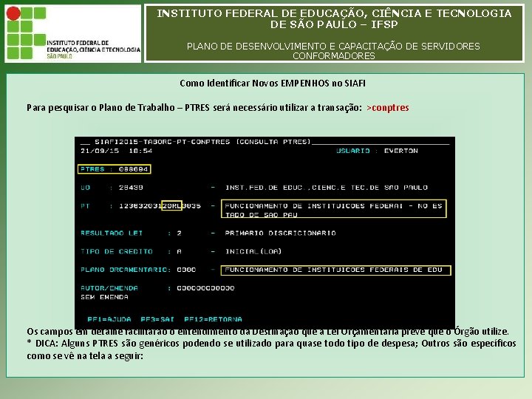The height and width of the screenshot is (399, 532).
Task: Click the PRIMARIO DISCRICIONARIO value
Action: coord(281,233)
